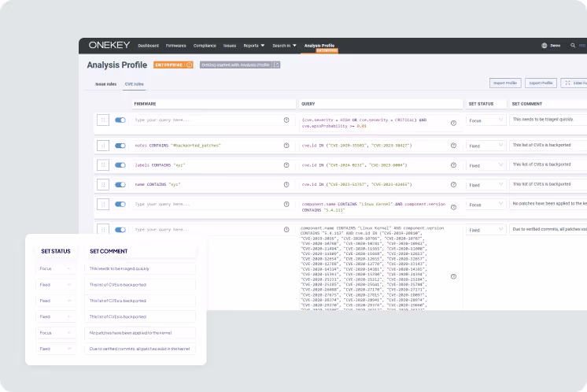Open help icon beside CVE-2023-51767 query

[x=453, y=184]
